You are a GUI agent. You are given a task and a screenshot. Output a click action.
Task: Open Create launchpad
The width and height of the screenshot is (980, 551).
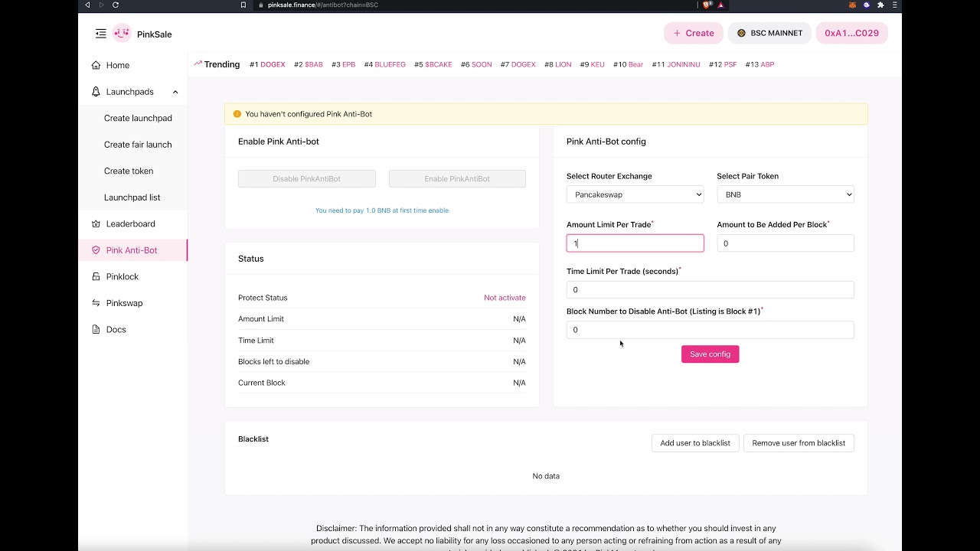point(138,118)
